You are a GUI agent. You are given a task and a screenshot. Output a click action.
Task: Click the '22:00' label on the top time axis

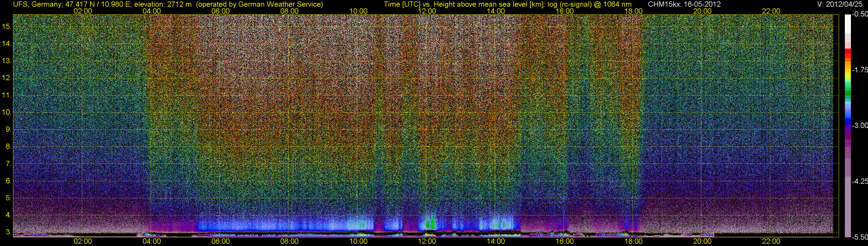771,11
